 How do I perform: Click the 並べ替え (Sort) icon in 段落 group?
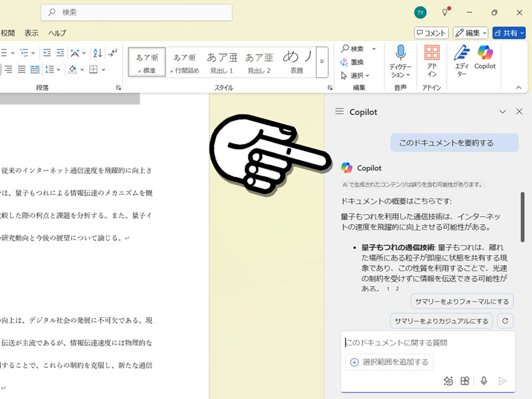pos(96,53)
